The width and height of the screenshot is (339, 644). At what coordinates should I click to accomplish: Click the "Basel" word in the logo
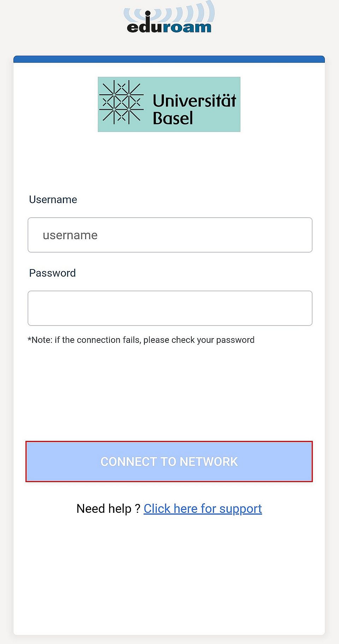click(173, 118)
